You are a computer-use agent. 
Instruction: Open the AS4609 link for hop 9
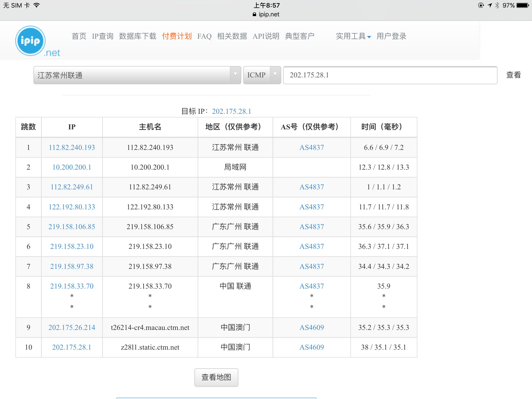(x=311, y=327)
